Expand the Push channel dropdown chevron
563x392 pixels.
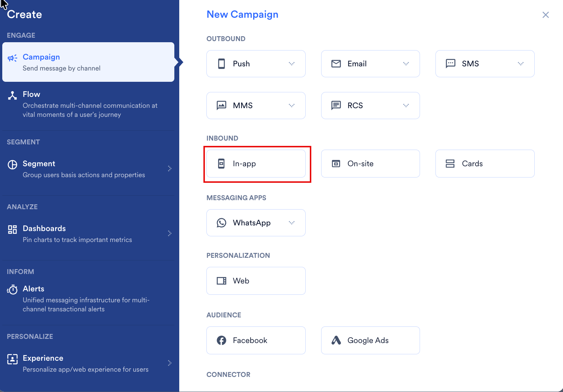[x=292, y=64]
